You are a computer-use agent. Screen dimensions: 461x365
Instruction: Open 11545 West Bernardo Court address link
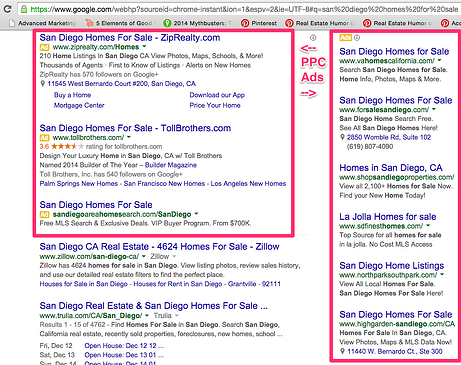tap(121, 84)
